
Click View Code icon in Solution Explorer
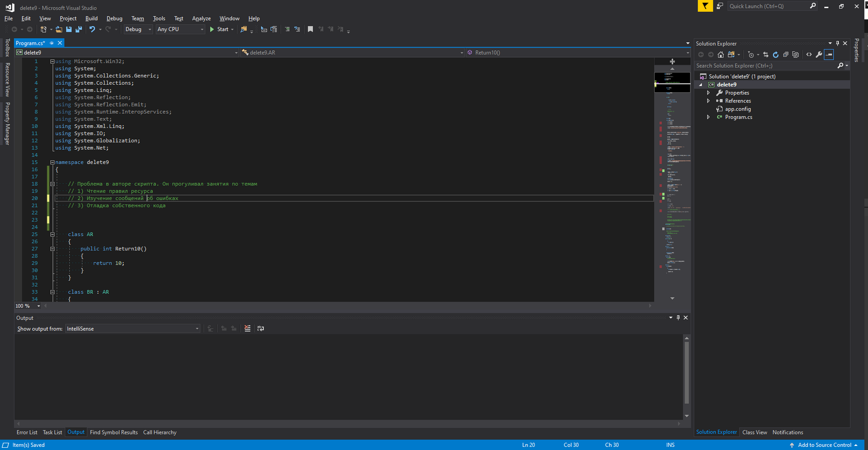809,55
